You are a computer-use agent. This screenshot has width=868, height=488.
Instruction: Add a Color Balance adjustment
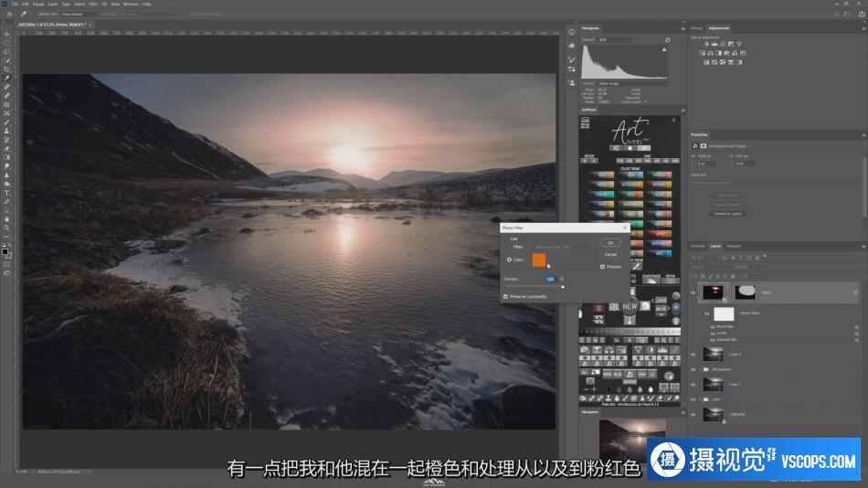pyautogui.click(x=710, y=53)
